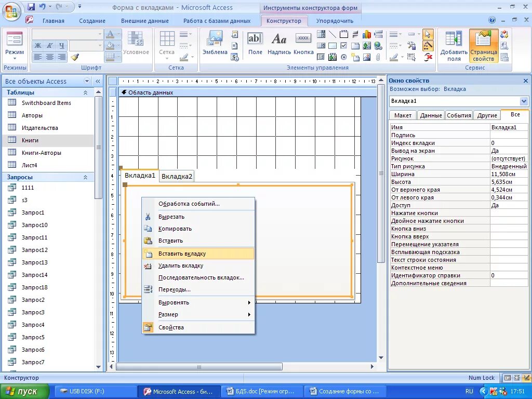This screenshot has height=399, width=532.
Task: Toggle bold Ж formatting
Action: [38, 46]
